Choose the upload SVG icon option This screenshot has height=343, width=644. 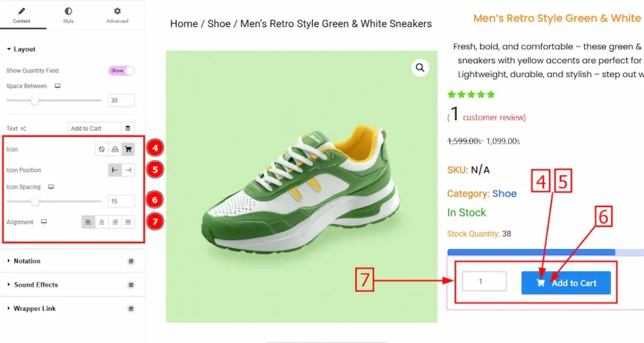point(114,149)
